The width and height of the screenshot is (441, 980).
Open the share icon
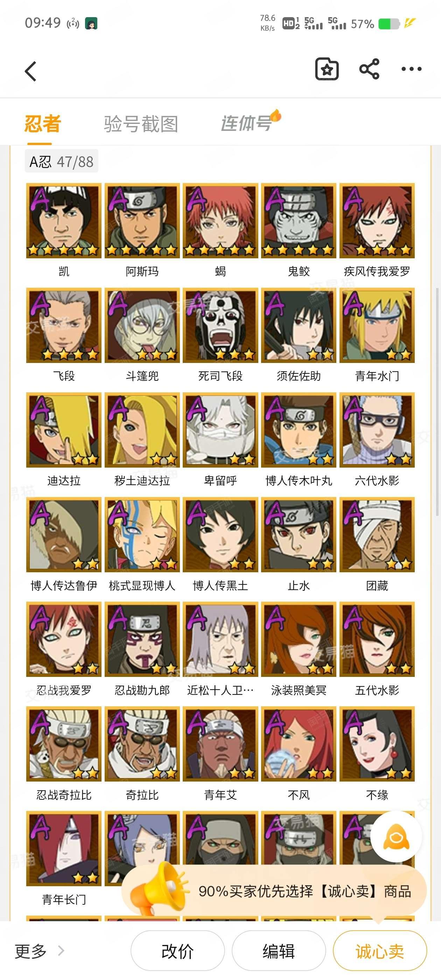click(x=369, y=69)
